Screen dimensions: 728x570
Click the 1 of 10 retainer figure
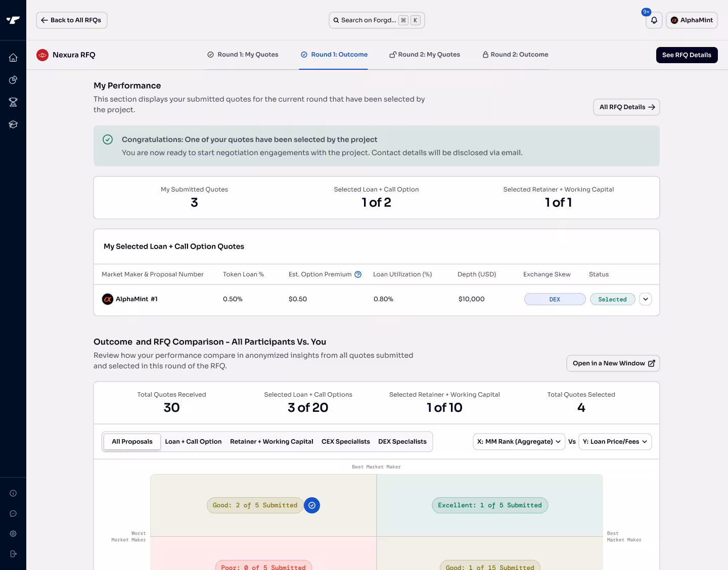[444, 408]
